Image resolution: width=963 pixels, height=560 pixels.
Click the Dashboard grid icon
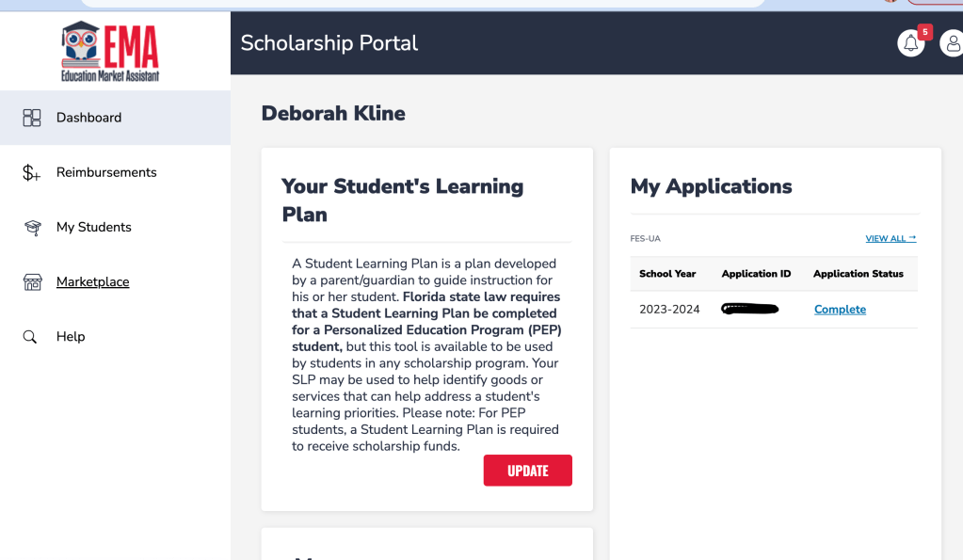[x=32, y=118]
